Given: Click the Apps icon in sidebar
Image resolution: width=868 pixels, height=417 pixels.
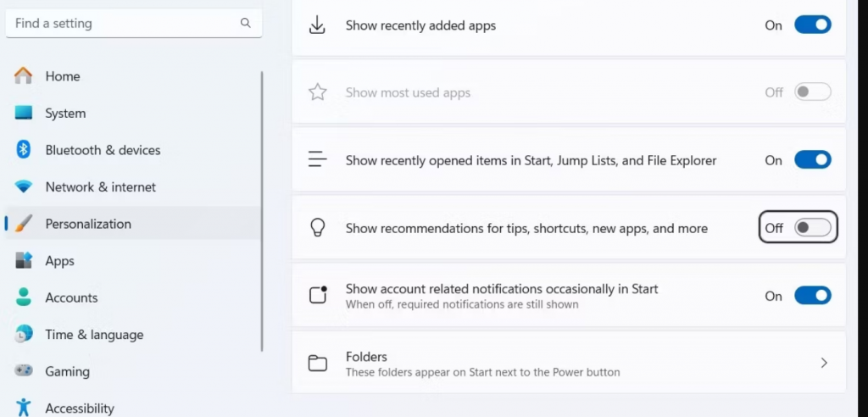Looking at the screenshot, I should coord(24,261).
